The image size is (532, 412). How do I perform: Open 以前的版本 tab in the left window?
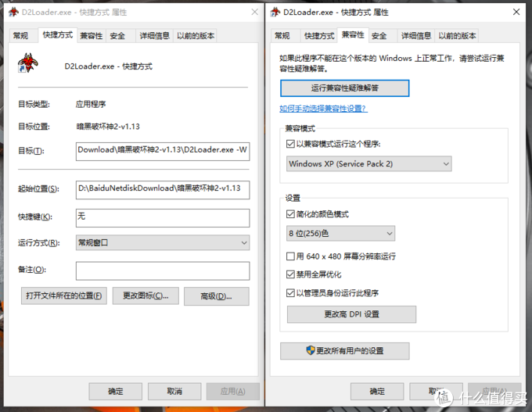pyautogui.click(x=196, y=36)
